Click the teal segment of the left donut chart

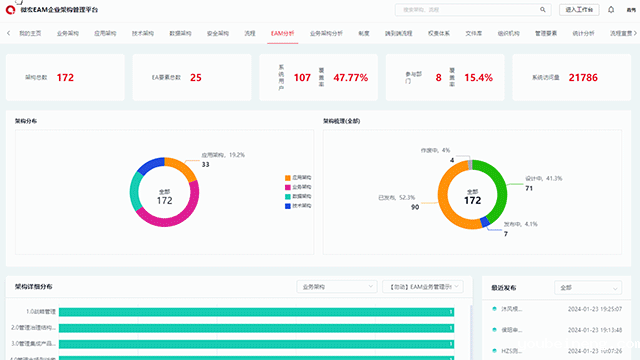pyautogui.click(x=135, y=192)
